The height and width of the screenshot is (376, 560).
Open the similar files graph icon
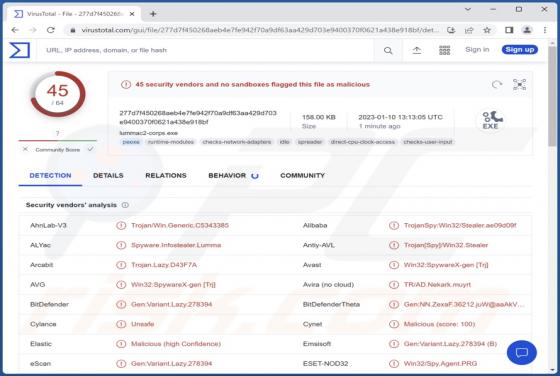(520, 84)
